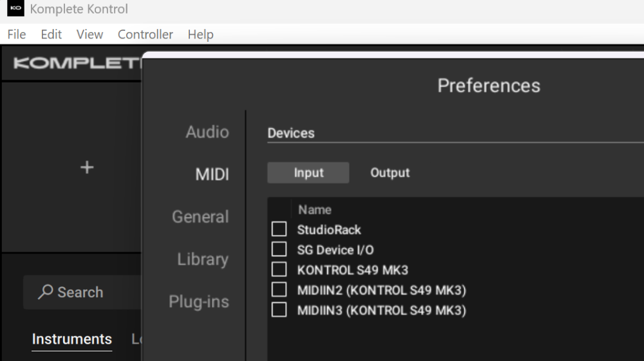Viewport: 644px width, 361px height.
Task: Select the MIDIIN2 (KONTROL S49 MK3) name
Action: (x=381, y=290)
